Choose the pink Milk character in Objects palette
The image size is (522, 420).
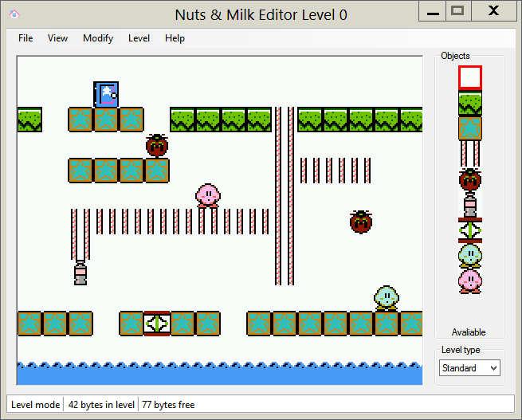click(469, 281)
